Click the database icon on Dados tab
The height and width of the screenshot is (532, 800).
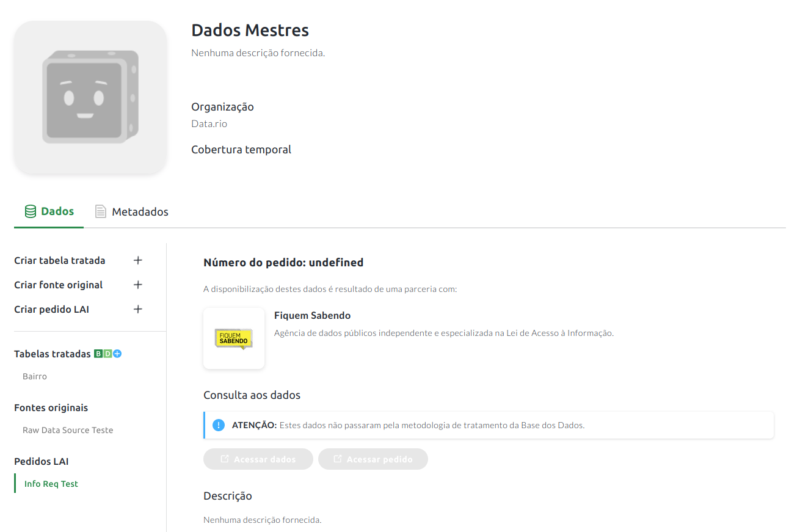(x=30, y=211)
